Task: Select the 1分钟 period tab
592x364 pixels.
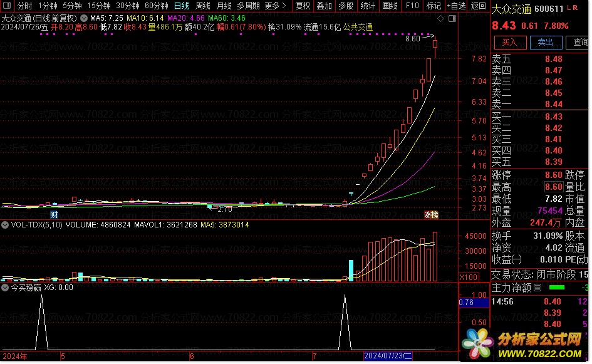Action: (48, 6)
